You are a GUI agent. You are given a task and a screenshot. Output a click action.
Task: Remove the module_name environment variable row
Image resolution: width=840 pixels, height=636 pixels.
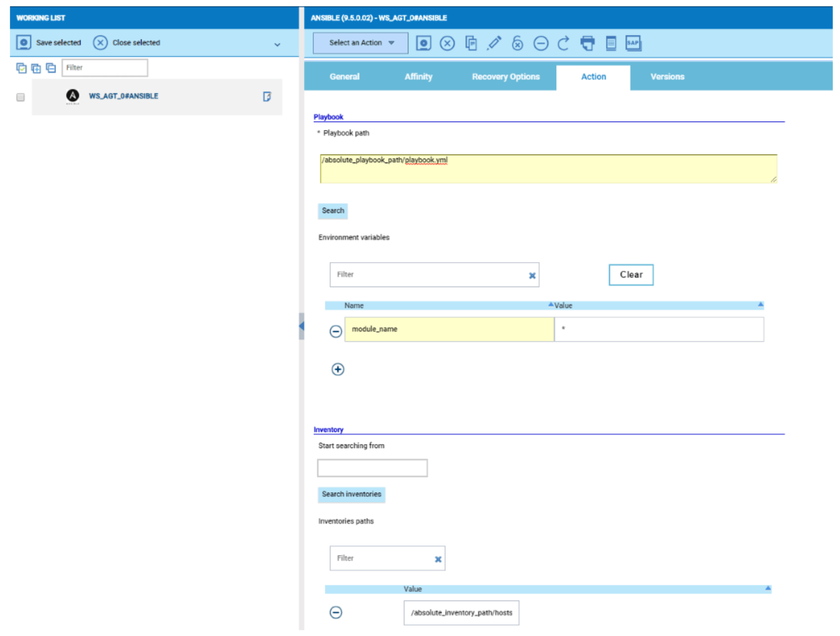point(336,331)
